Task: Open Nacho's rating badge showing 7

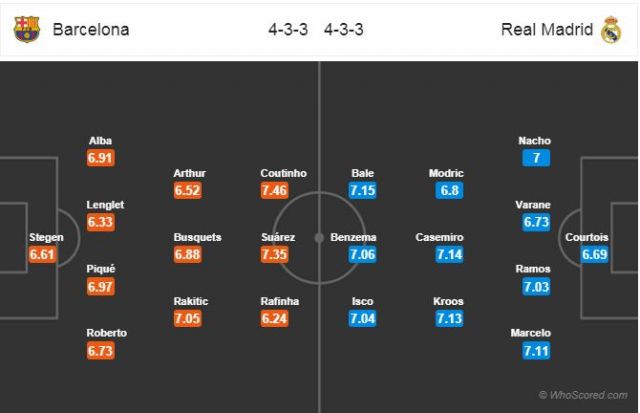Action: point(536,158)
